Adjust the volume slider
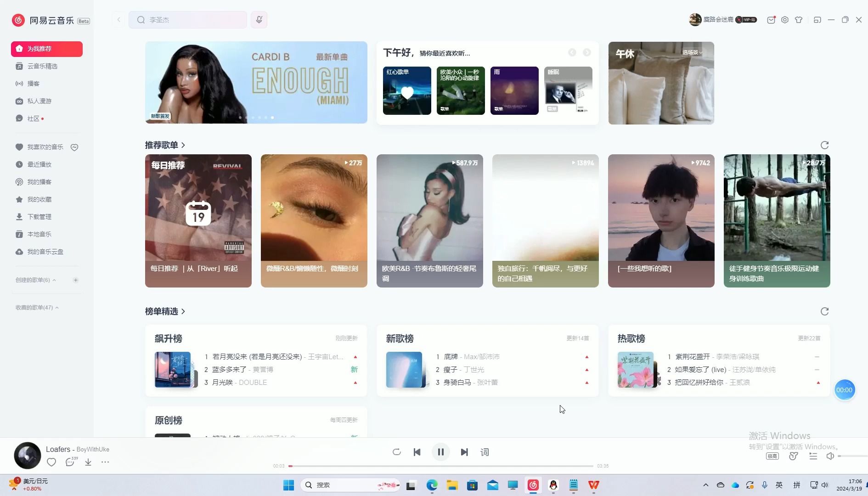This screenshot has height=496, width=868. click(853, 456)
